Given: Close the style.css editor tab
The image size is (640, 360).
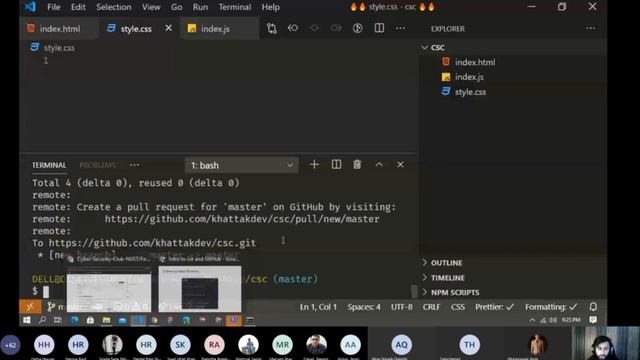Looking at the screenshot, I should tap(168, 28).
